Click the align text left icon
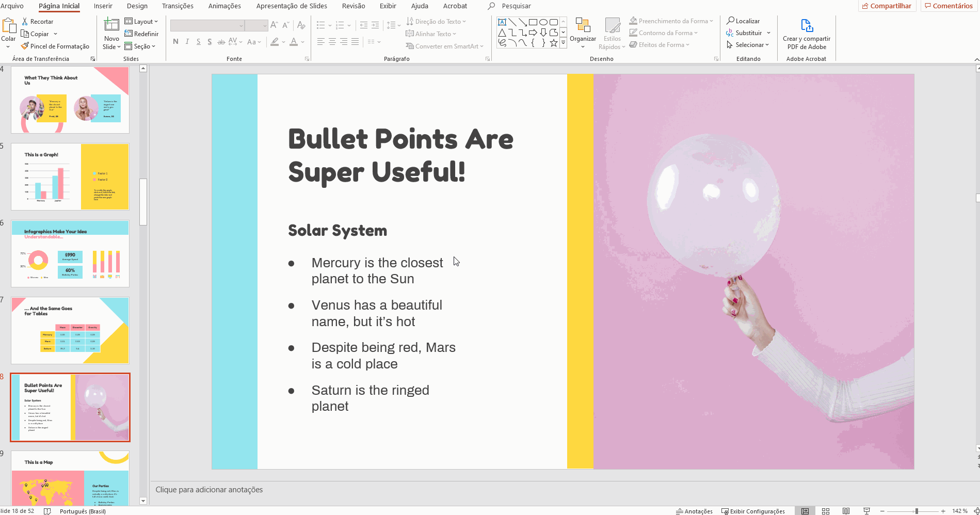 (x=320, y=42)
